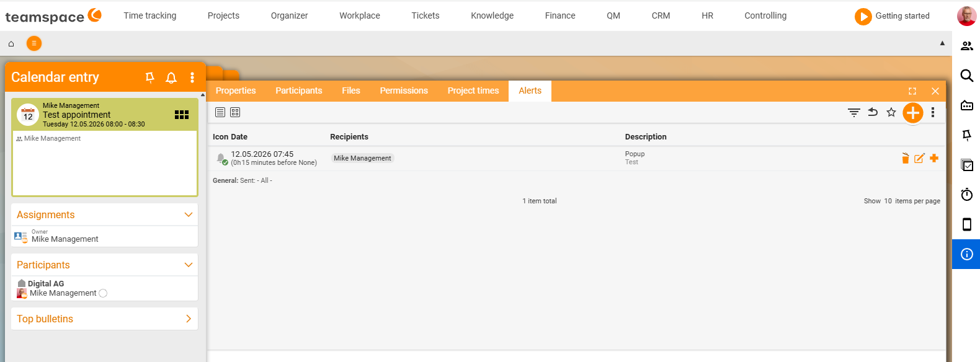980x362 pixels.
Task: Switch to the Participants tab
Action: pos(299,90)
